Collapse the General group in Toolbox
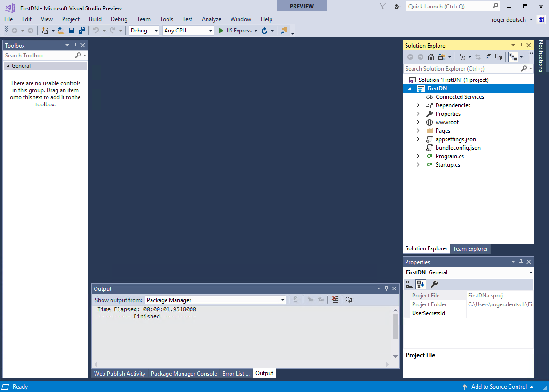The height and width of the screenshot is (392, 549). [x=8, y=66]
